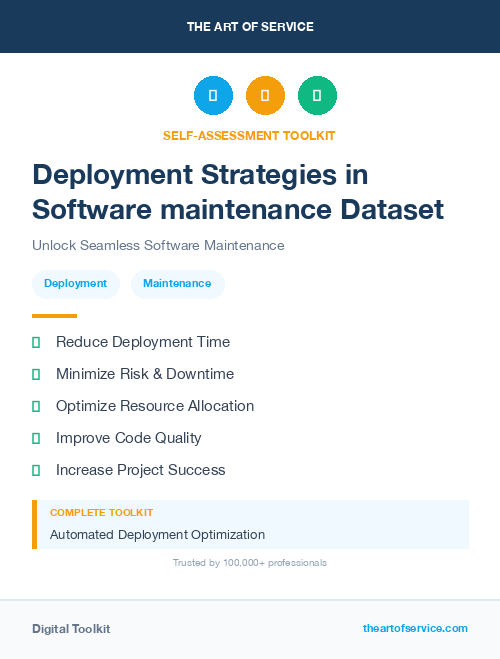Click the Deployment tag pill
This screenshot has width=500, height=659.
point(76,284)
